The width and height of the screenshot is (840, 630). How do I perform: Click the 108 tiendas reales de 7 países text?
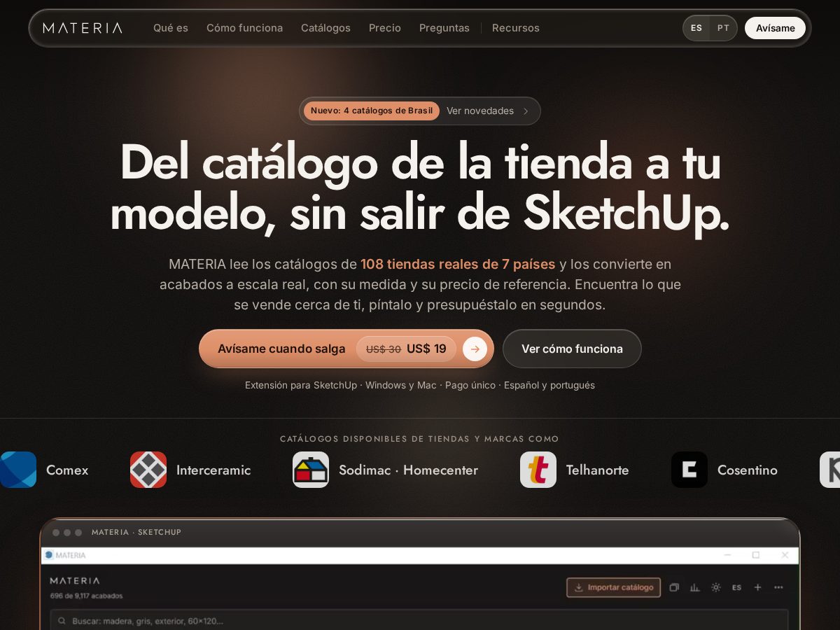(458, 265)
